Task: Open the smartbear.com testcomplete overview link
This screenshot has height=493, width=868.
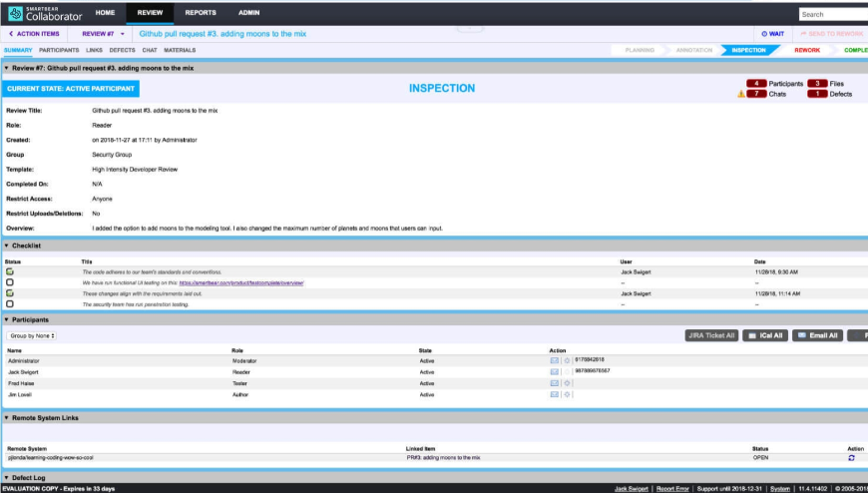Action: [x=240, y=282]
